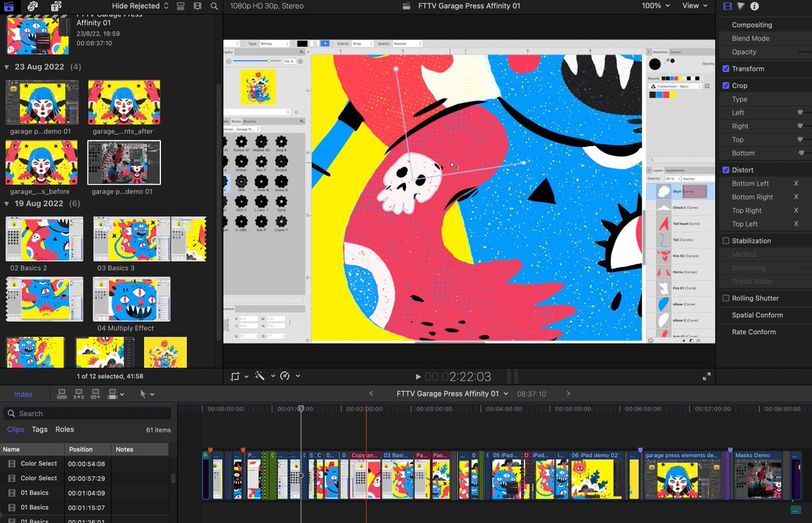812x523 pixels.
Task: Click the Overwrite clip edit icon
Action: click(x=112, y=394)
